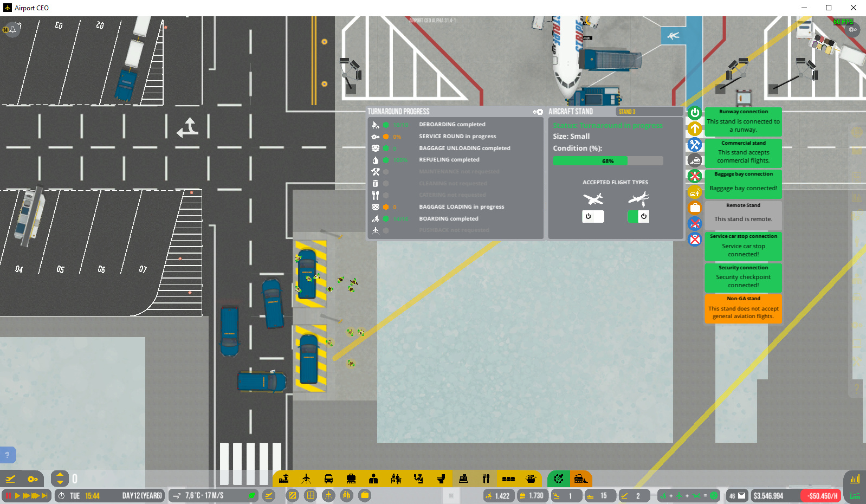866x504 pixels.
Task: Open the statistics bar chart panel
Action: [x=855, y=479]
